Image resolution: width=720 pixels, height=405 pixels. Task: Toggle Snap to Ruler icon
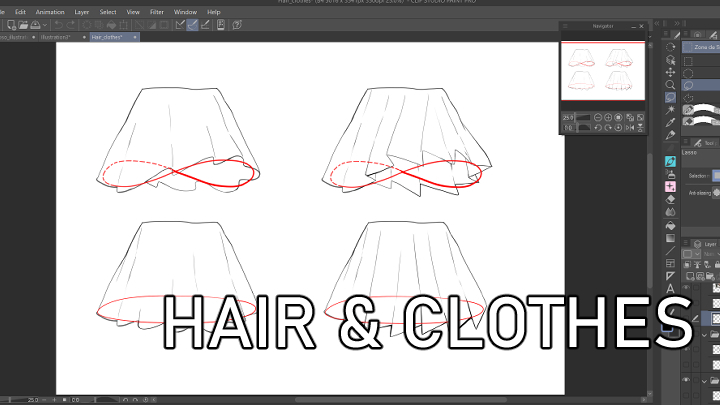[180, 25]
